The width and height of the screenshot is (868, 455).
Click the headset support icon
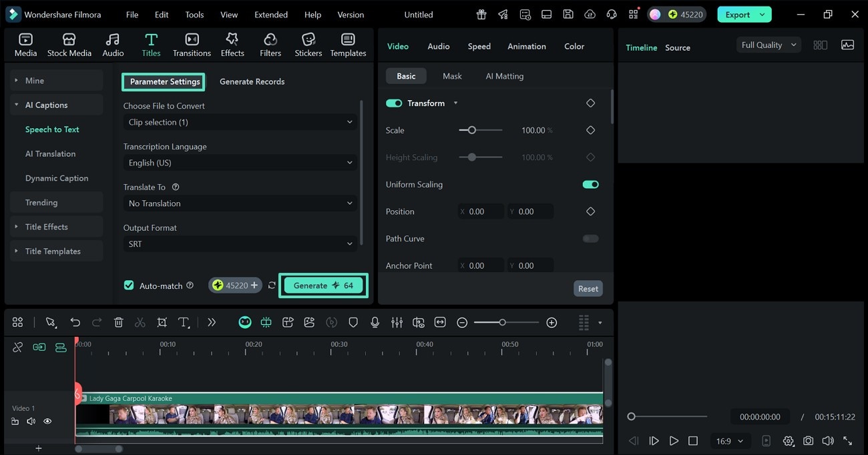(612, 15)
